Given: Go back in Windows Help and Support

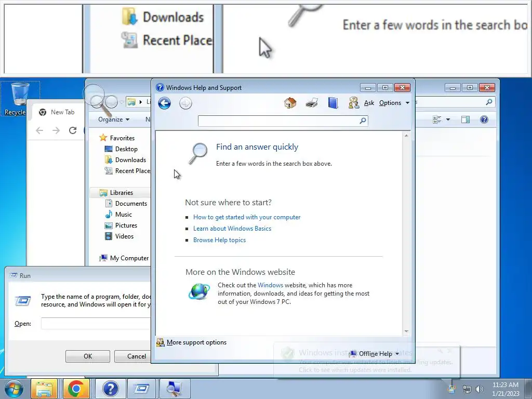Looking at the screenshot, I should tap(165, 103).
